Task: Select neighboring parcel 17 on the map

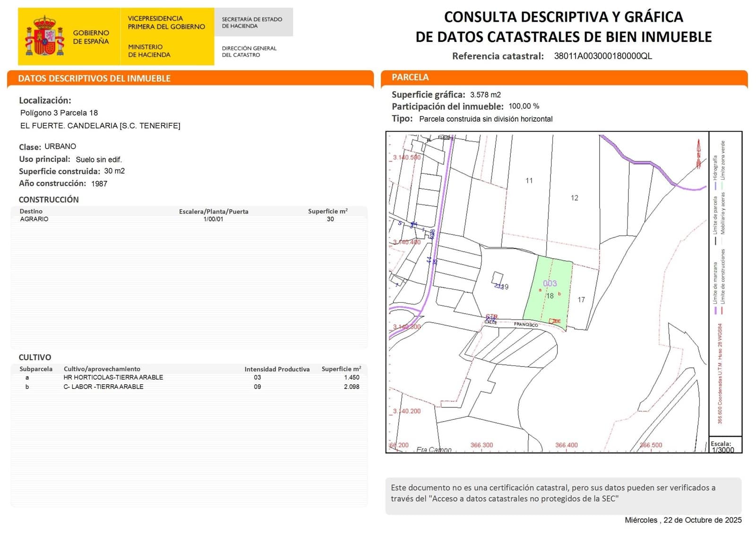Action: point(582,299)
